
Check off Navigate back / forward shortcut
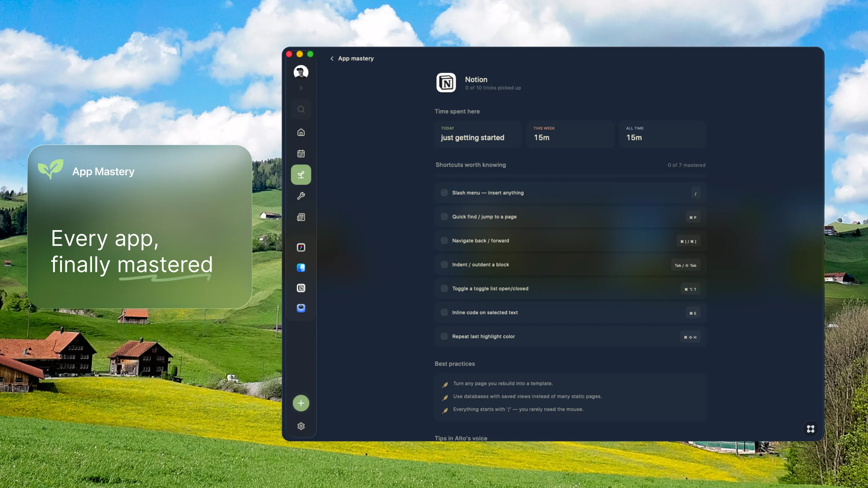click(444, 240)
